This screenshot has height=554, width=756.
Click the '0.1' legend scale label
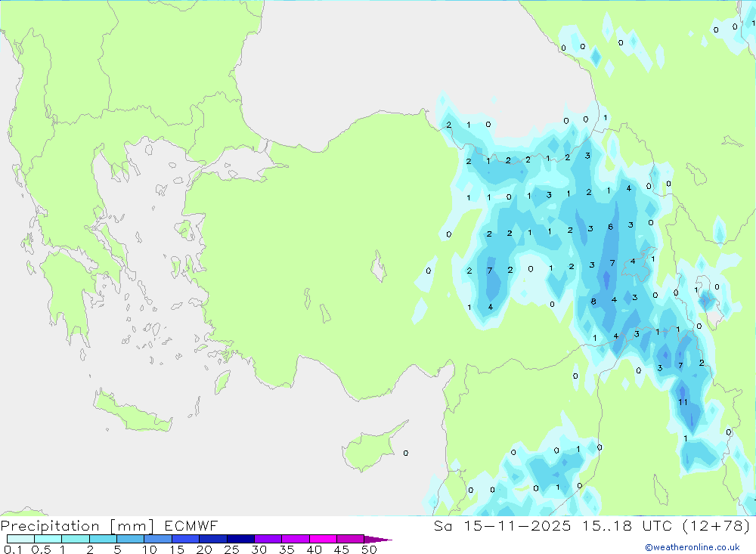pos(13,549)
